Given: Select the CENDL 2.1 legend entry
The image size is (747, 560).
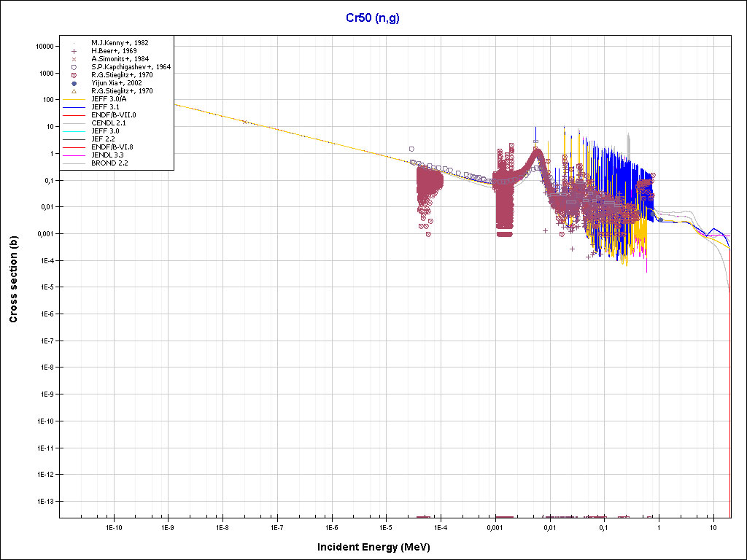Looking at the screenshot, I should click(x=108, y=123).
